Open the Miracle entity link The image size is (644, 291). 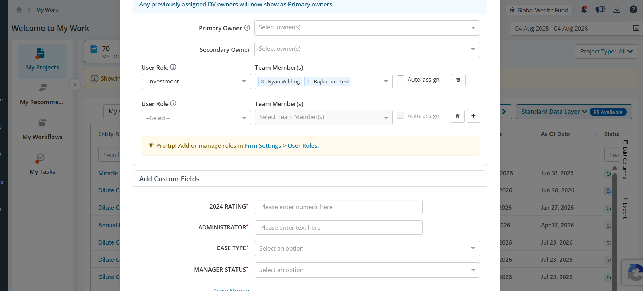point(109,173)
